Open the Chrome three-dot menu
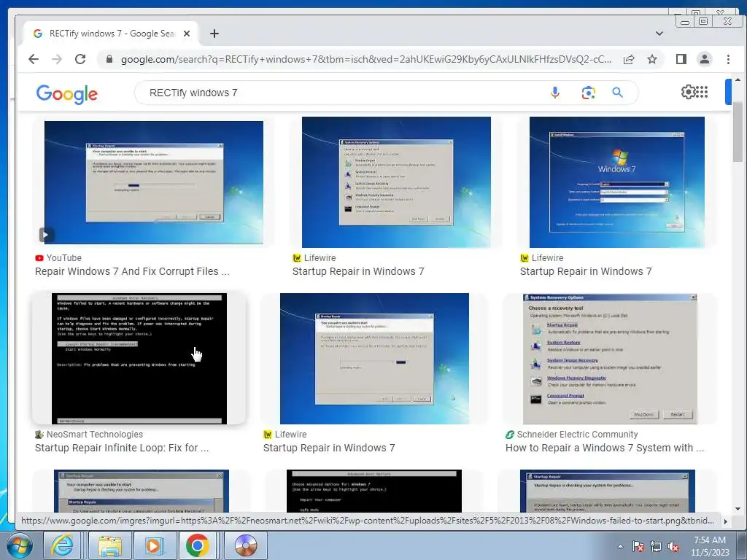 click(x=728, y=59)
